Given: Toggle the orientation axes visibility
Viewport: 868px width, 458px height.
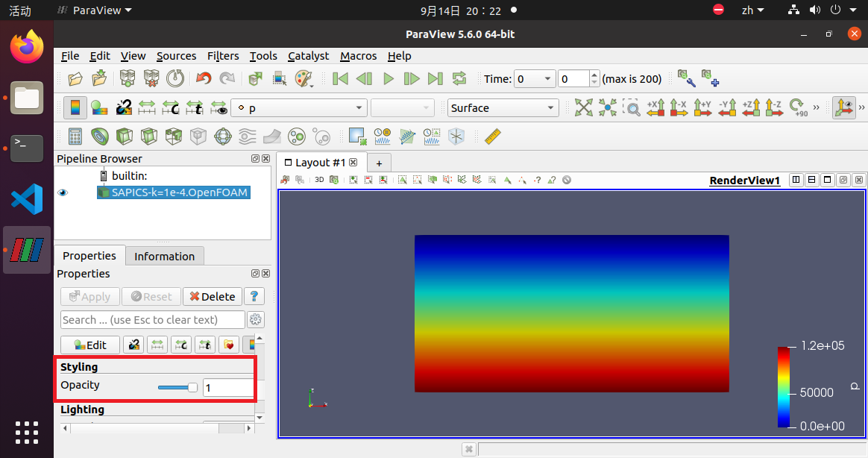Looking at the screenshot, I should click(844, 108).
